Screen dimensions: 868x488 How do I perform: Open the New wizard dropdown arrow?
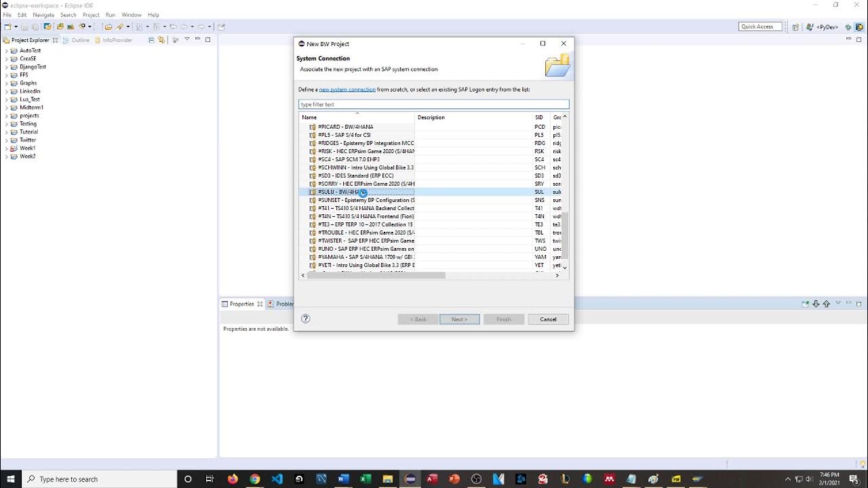click(15, 26)
